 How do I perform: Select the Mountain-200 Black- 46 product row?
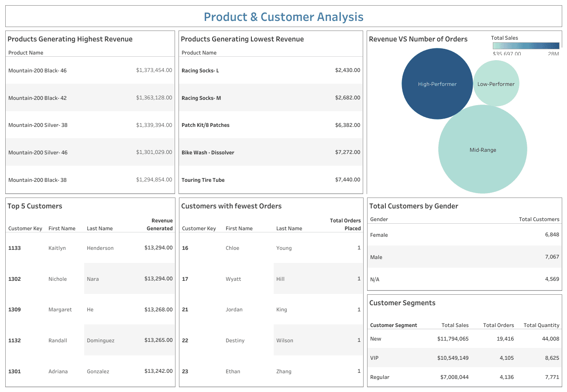tap(38, 70)
